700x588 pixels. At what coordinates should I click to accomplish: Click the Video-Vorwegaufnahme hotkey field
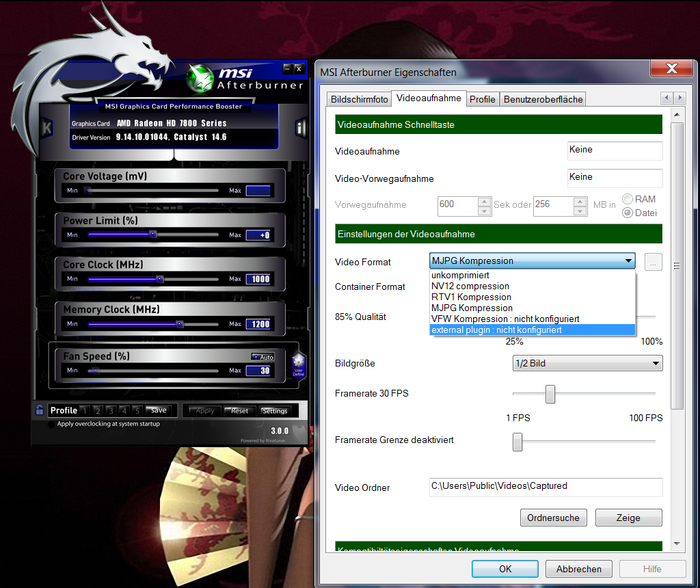(615, 178)
